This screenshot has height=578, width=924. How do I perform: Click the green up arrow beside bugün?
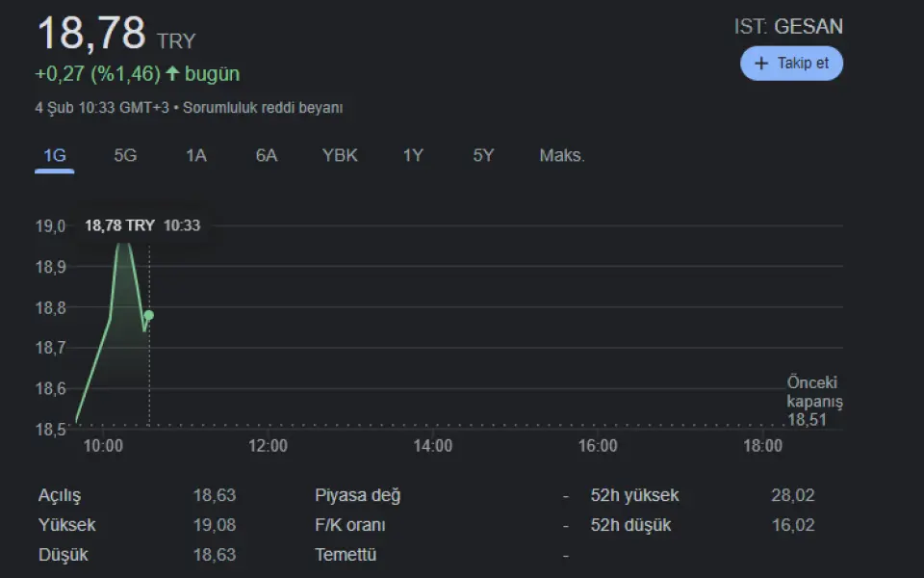(172, 74)
